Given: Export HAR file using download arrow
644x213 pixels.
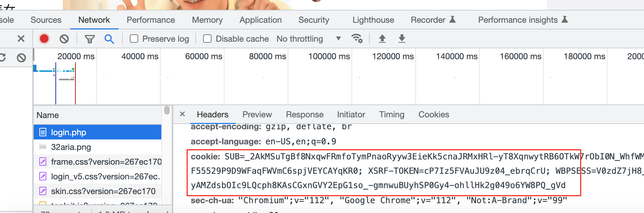Looking at the screenshot, I should [x=402, y=39].
